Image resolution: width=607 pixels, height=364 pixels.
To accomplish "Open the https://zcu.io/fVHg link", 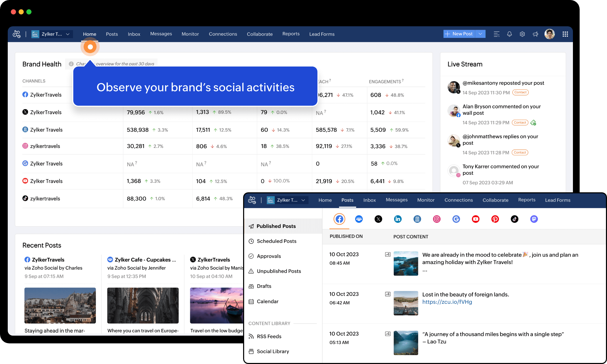I will [447, 302].
